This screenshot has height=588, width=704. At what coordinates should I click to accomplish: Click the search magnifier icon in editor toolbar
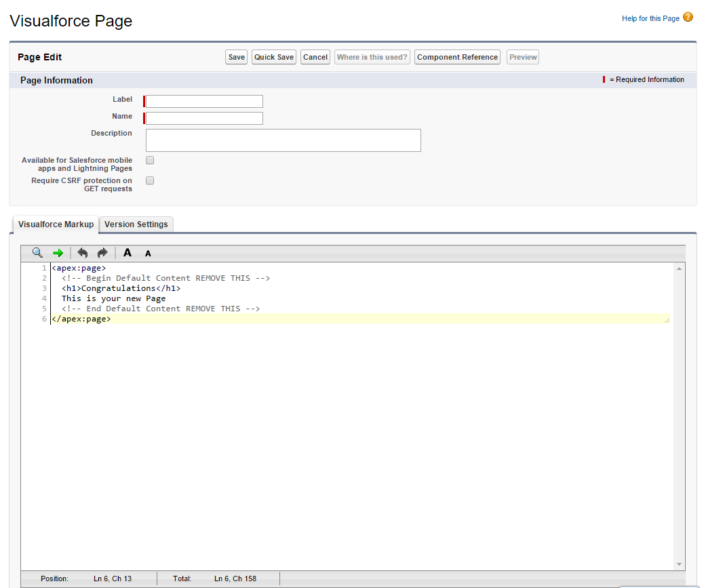pos(37,253)
